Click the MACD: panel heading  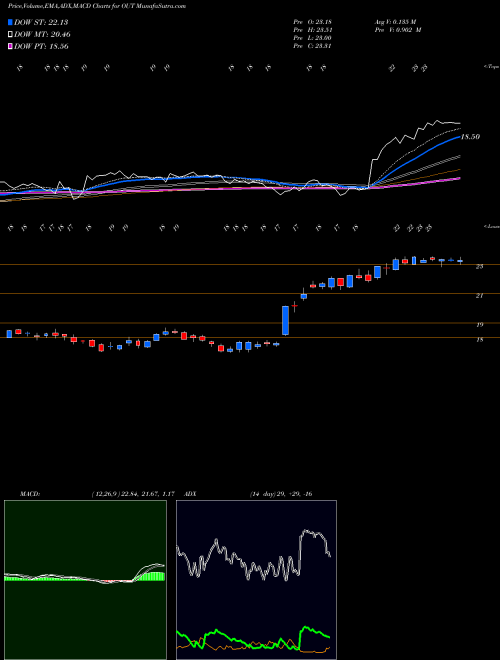coord(30,494)
